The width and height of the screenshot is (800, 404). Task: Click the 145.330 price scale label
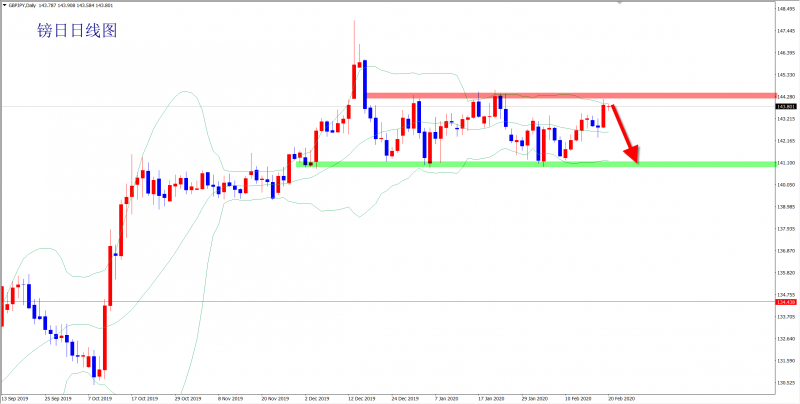point(785,75)
